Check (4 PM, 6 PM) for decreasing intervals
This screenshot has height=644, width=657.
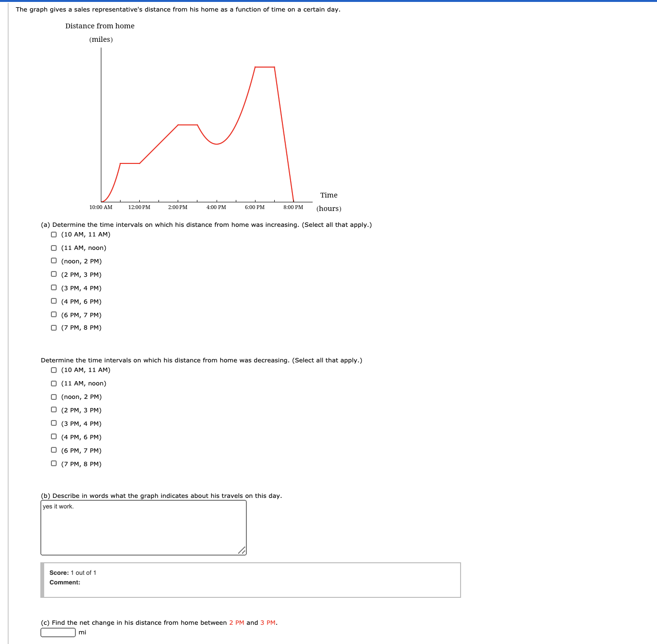(53, 437)
